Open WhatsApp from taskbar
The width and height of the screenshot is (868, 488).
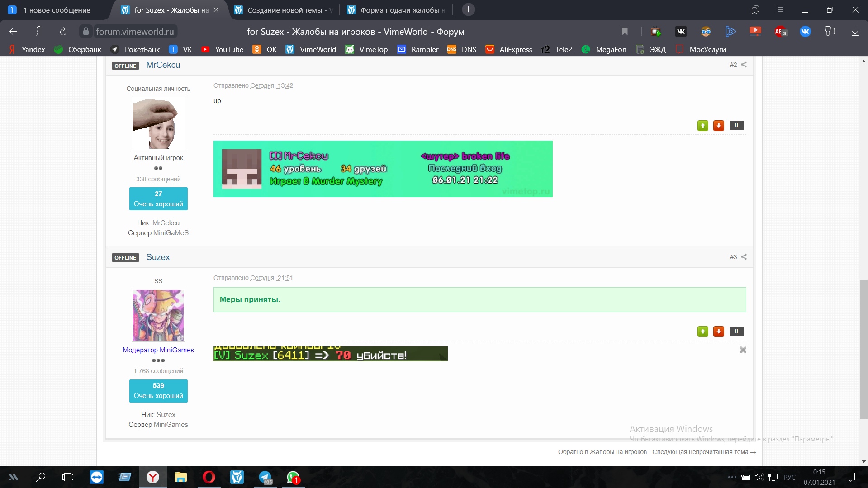[293, 477]
